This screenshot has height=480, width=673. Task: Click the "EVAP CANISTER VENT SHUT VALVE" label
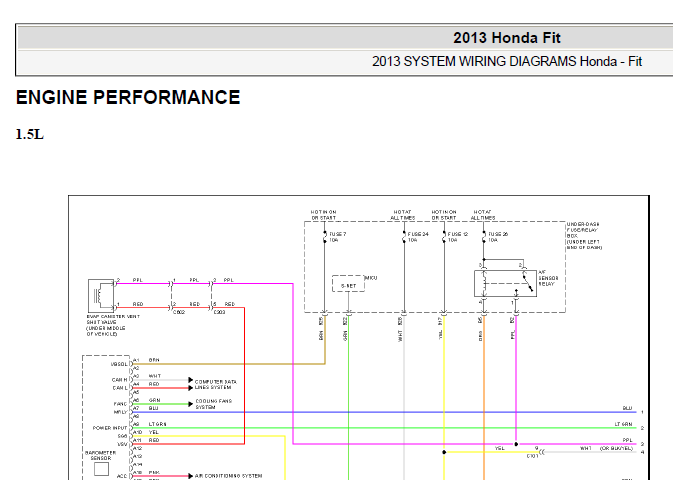[x=112, y=325]
